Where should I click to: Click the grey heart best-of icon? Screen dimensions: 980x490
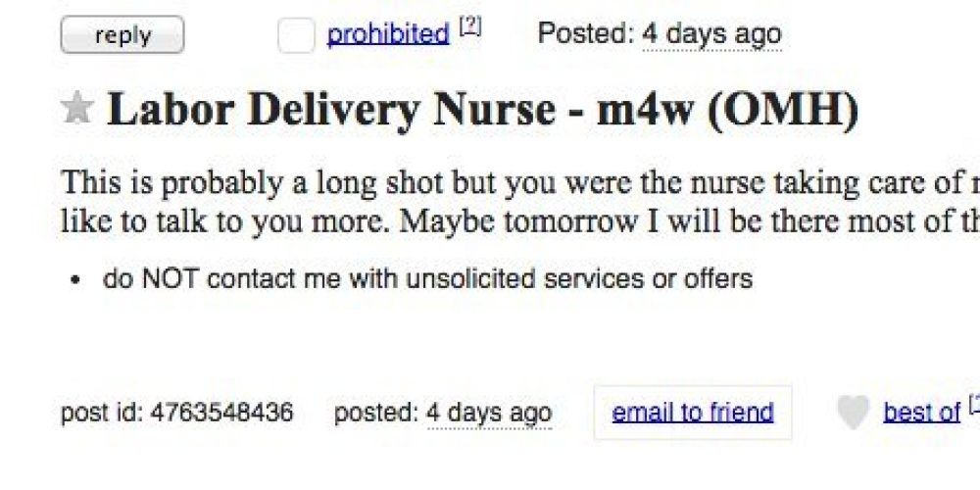click(x=854, y=414)
